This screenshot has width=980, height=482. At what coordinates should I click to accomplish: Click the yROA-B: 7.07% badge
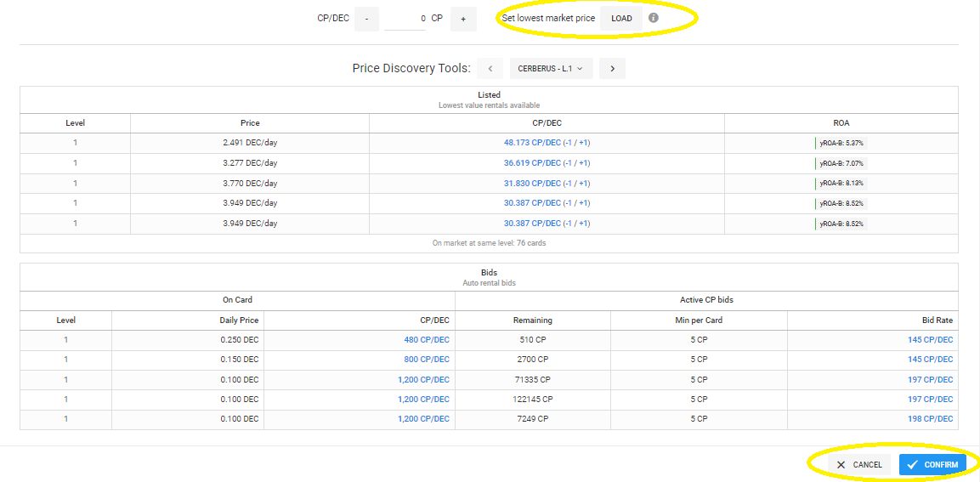(x=841, y=164)
